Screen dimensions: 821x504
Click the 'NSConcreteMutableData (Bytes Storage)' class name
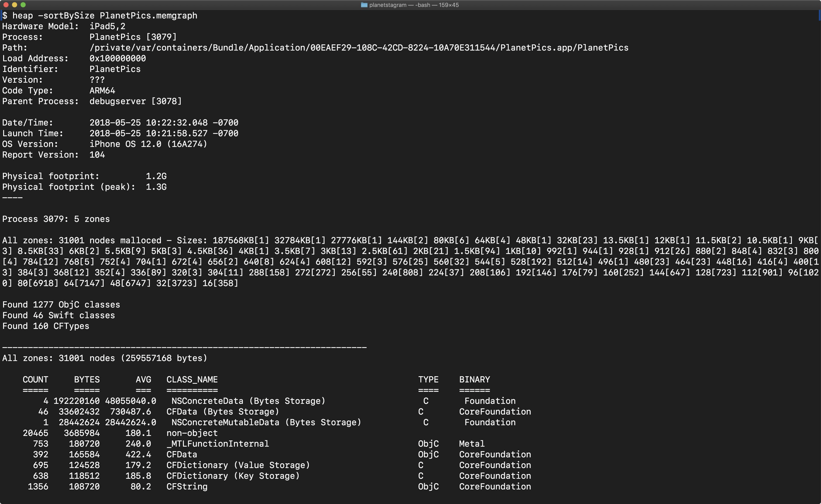266,422
